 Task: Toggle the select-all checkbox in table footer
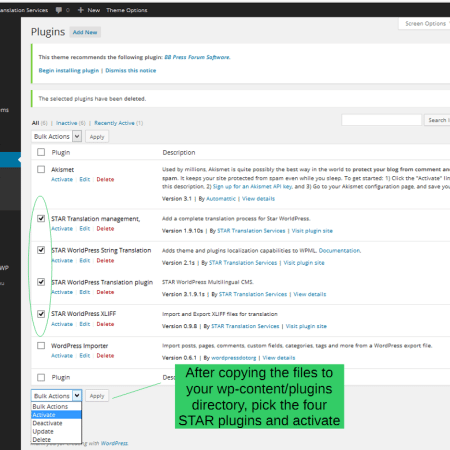[x=41, y=377]
